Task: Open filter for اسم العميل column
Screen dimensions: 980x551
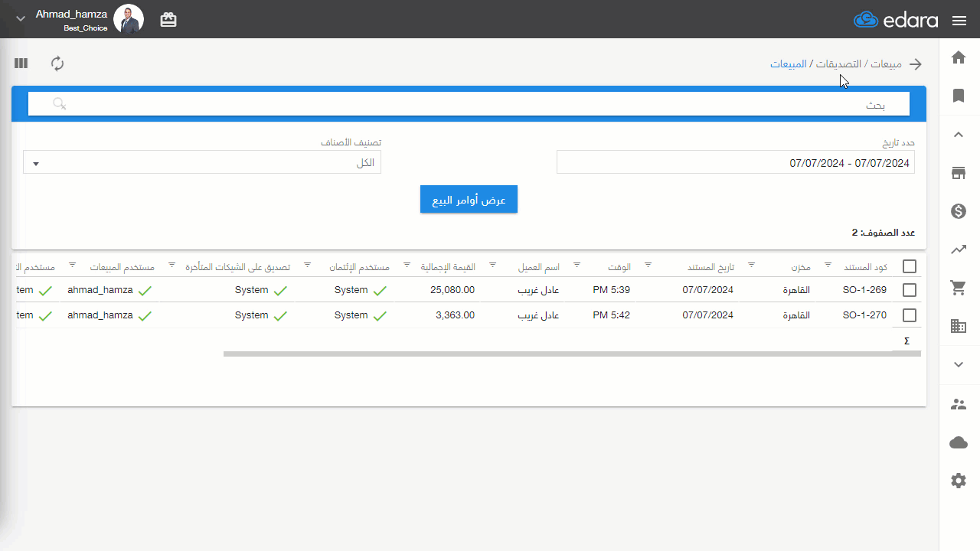Action: tap(493, 265)
